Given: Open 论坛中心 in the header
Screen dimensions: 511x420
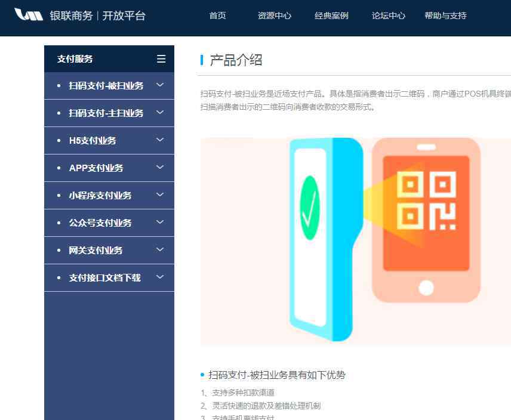Looking at the screenshot, I should click(x=389, y=16).
